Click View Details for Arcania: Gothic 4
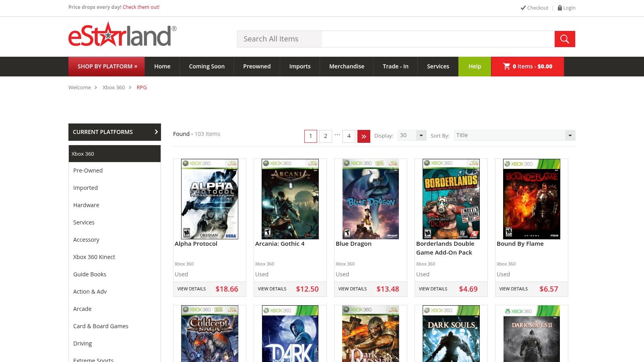 (x=272, y=289)
